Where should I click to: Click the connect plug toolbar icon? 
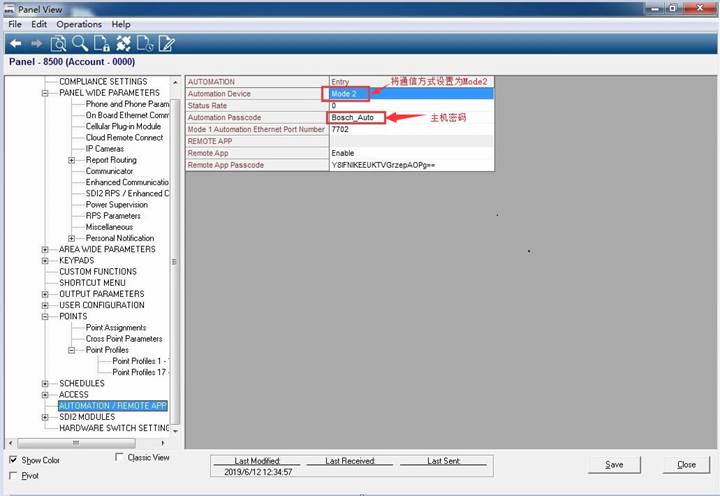[x=123, y=44]
